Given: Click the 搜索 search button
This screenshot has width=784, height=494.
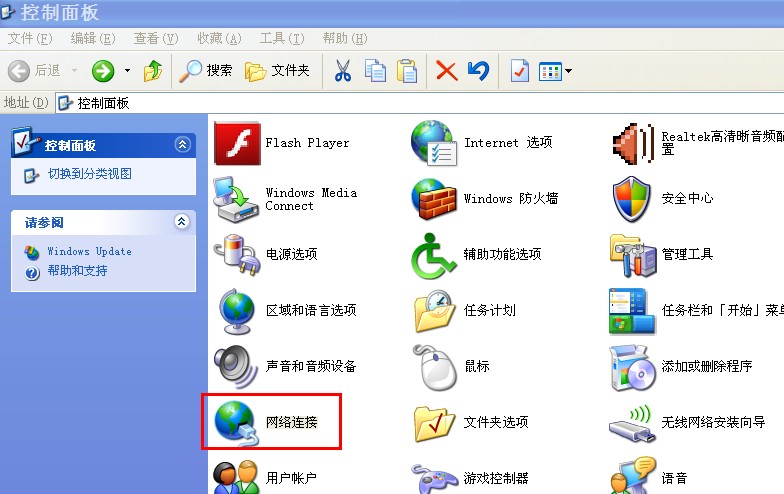Looking at the screenshot, I should point(206,70).
